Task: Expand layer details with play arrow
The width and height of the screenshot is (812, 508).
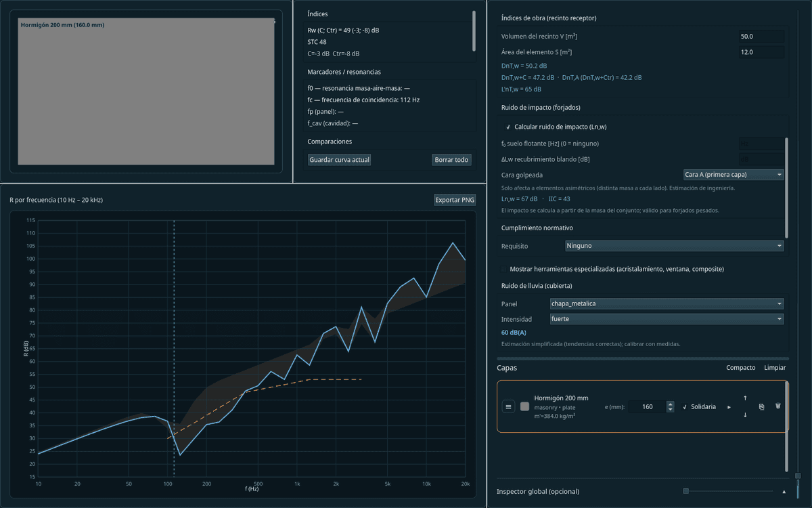Action: [729, 407]
